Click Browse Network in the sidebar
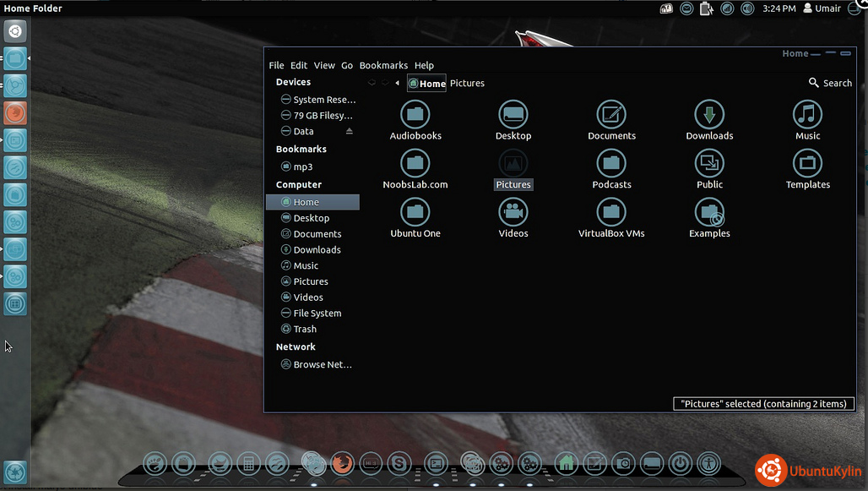 tap(322, 365)
